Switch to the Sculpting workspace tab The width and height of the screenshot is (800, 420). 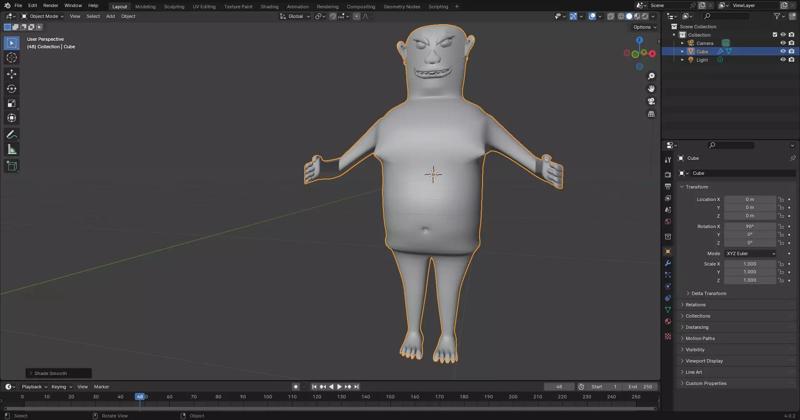[x=174, y=6]
